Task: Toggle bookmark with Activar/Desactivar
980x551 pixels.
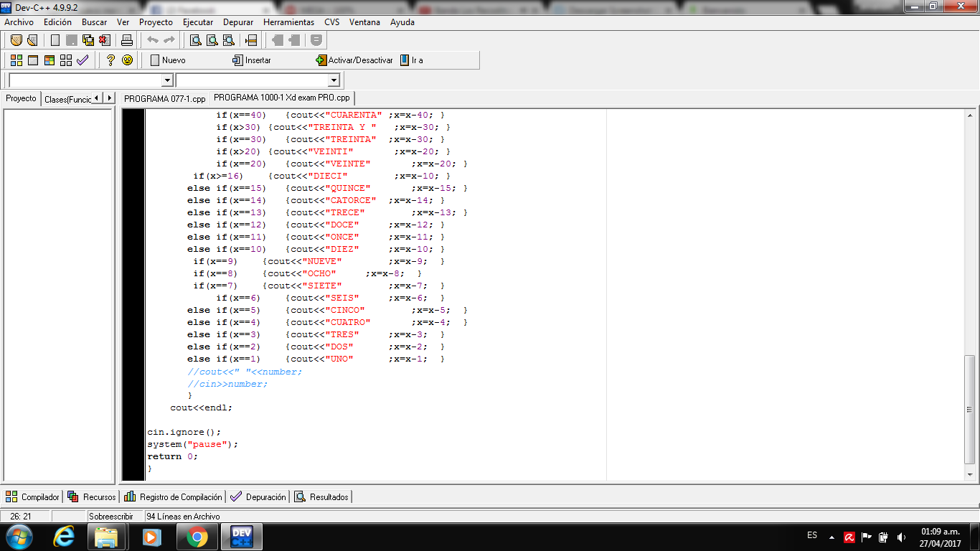Action: [354, 60]
